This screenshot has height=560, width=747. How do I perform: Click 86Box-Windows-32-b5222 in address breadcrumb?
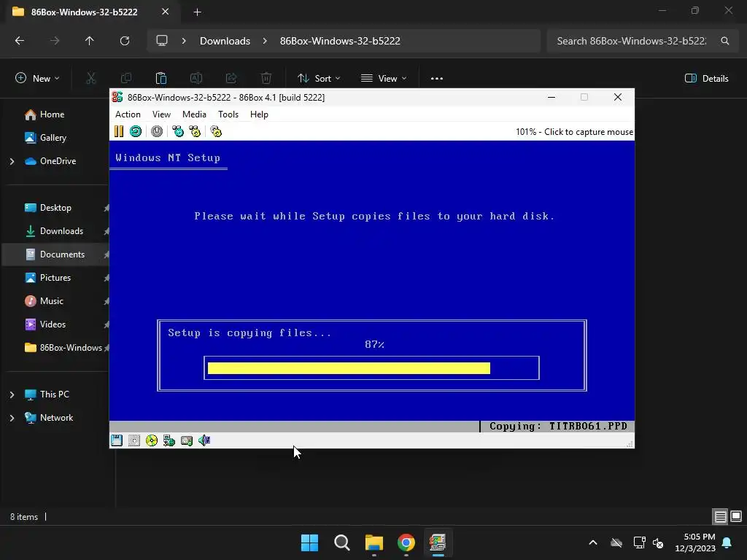coord(340,41)
